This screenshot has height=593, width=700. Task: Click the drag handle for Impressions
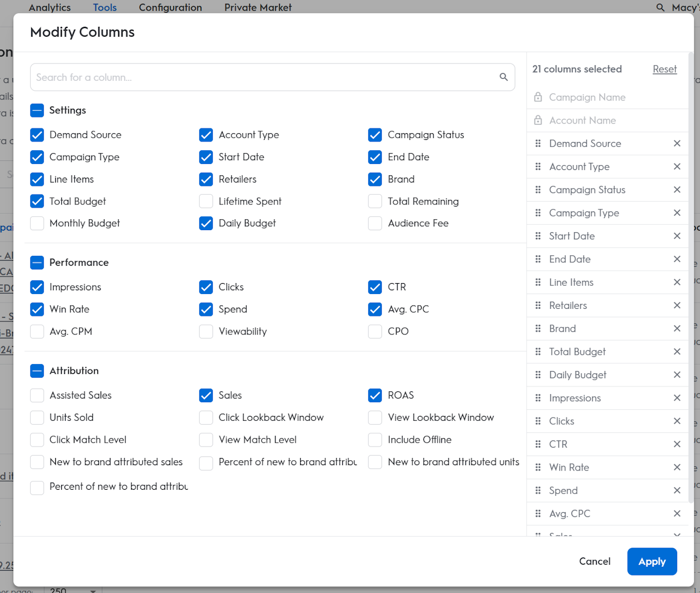(x=538, y=398)
